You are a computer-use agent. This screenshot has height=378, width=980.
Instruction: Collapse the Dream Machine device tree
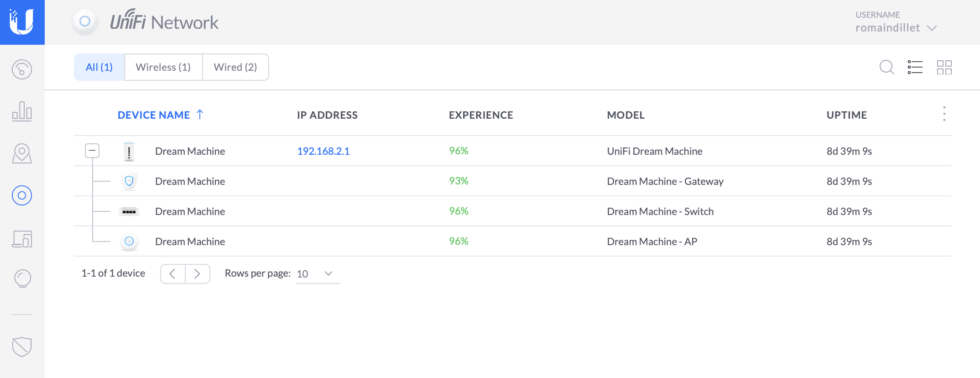[x=92, y=151]
